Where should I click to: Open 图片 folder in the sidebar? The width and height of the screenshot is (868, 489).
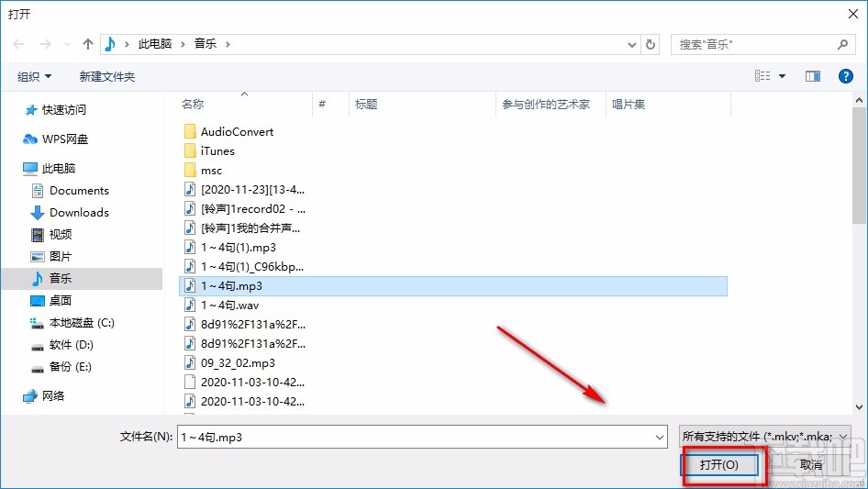[61, 256]
